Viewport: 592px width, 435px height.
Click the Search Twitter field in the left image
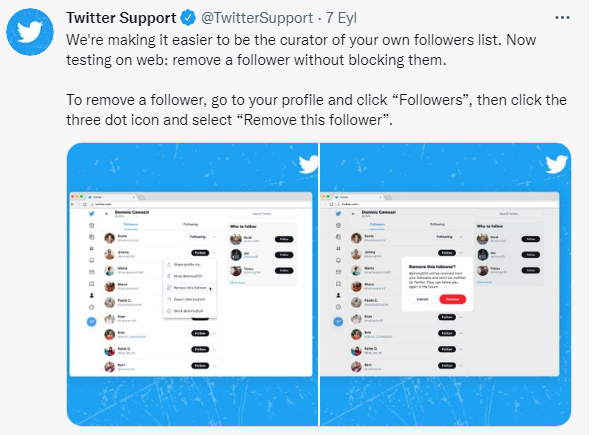[262, 214]
